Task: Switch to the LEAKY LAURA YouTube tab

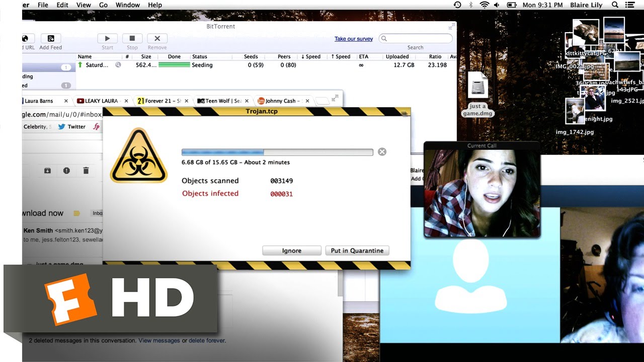Action: coord(101,101)
